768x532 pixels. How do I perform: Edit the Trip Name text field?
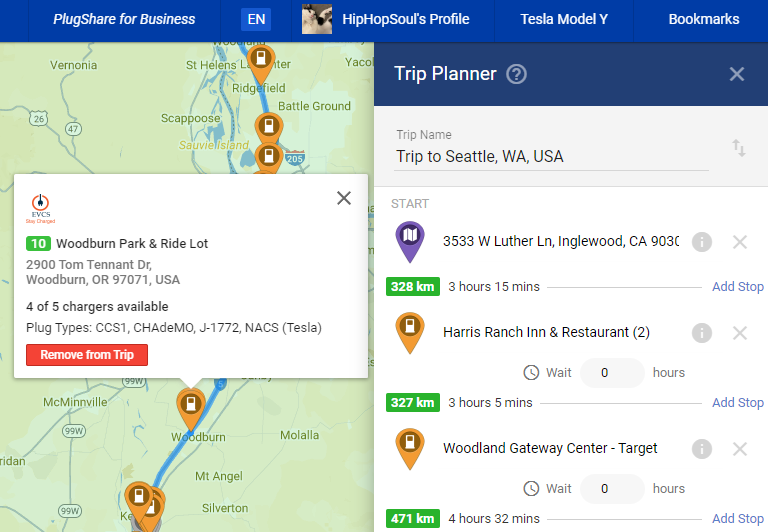click(x=552, y=157)
